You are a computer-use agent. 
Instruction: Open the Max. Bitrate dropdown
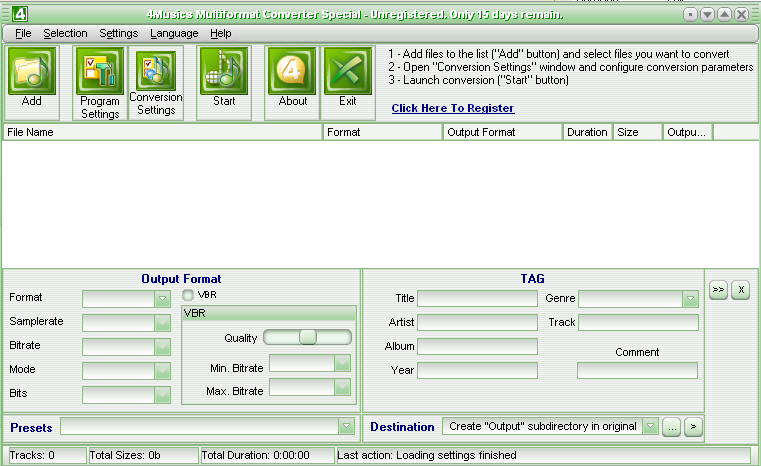click(342, 387)
